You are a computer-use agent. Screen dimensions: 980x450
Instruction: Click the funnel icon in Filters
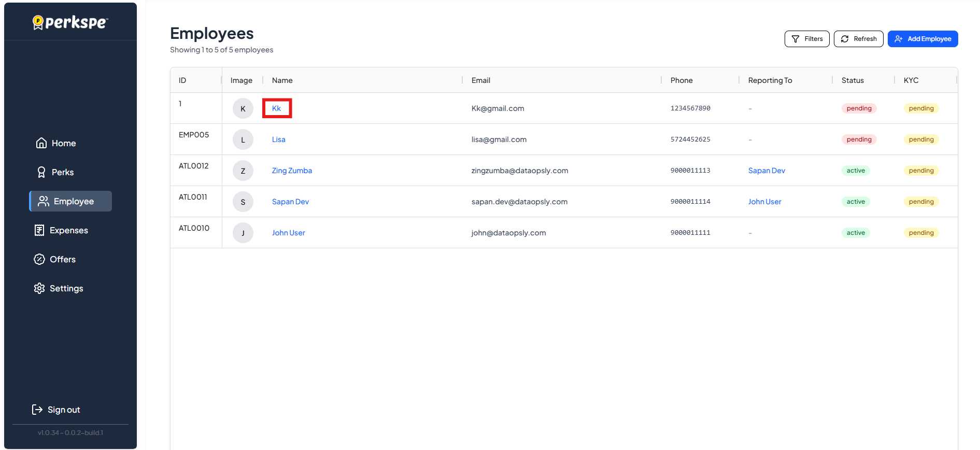796,39
